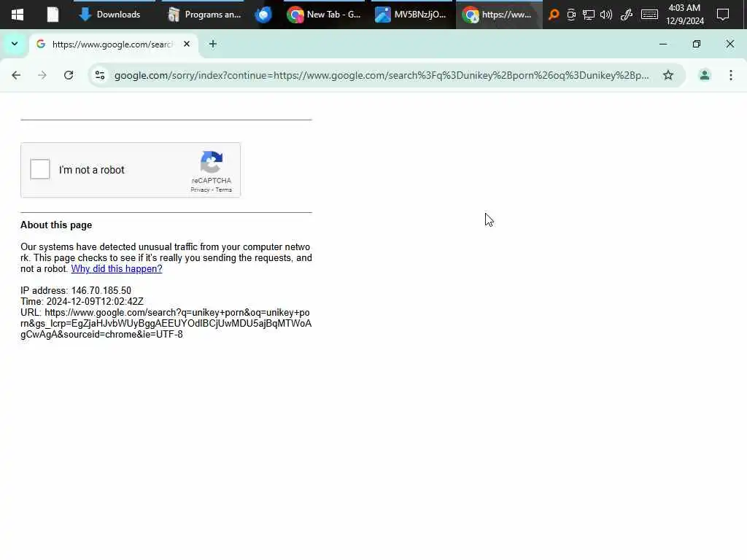The height and width of the screenshot is (560, 747).
Task: Expand the tab search dropdown chevron
Action: [15, 44]
